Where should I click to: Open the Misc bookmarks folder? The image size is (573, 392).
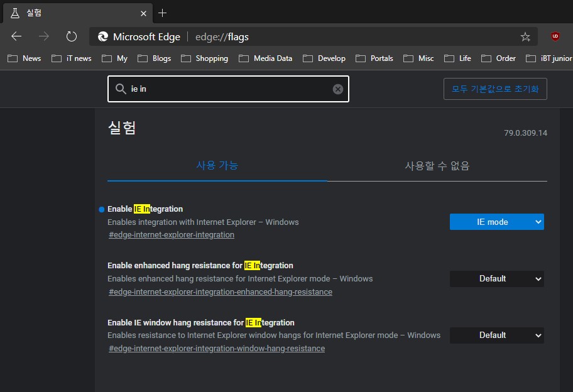418,58
